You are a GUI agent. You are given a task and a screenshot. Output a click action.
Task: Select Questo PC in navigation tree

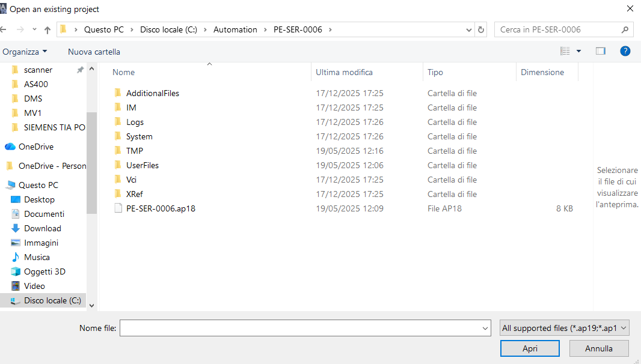pyautogui.click(x=38, y=185)
